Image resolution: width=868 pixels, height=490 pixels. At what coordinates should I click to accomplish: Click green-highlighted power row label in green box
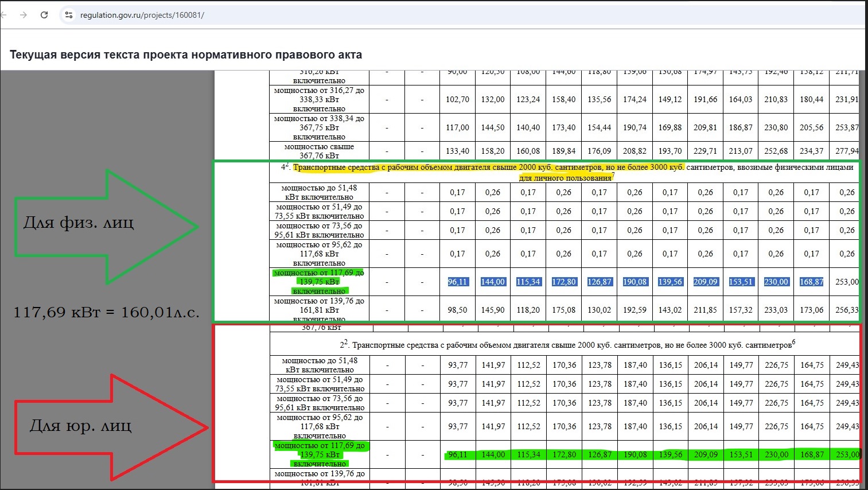[x=319, y=282]
